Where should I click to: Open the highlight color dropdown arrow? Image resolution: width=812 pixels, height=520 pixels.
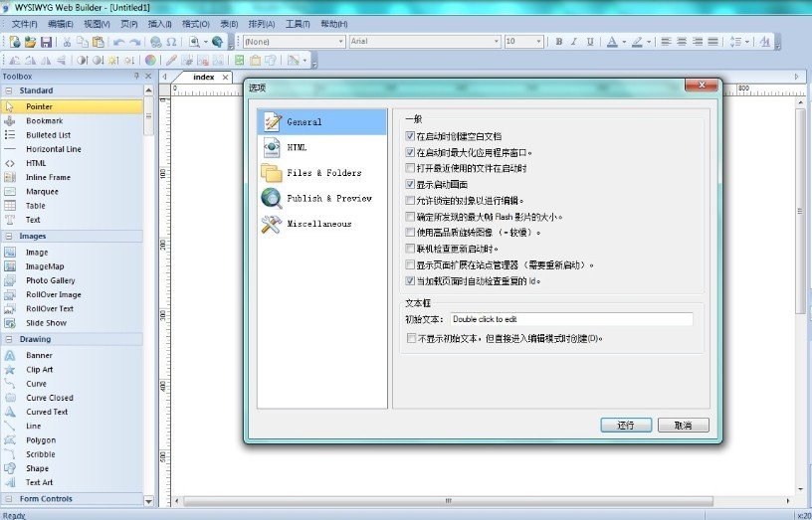[x=649, y=42]
